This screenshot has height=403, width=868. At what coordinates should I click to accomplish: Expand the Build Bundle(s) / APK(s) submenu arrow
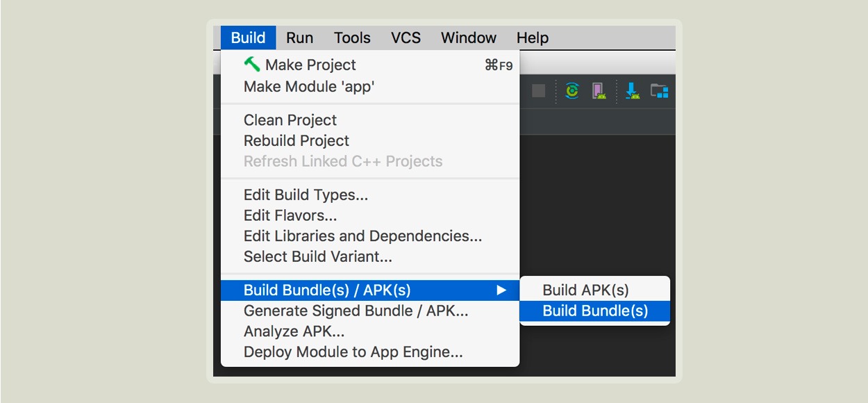pos(501,290)
